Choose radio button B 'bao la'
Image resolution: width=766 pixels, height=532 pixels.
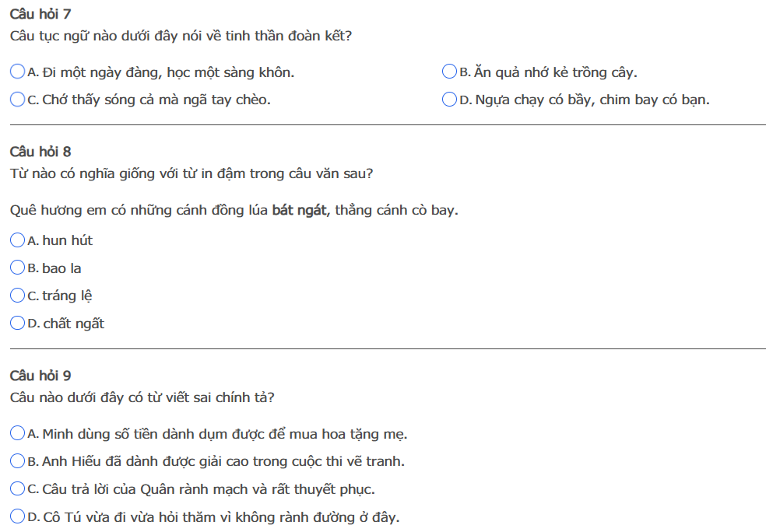pyautogui.click(x=17, y=268)
